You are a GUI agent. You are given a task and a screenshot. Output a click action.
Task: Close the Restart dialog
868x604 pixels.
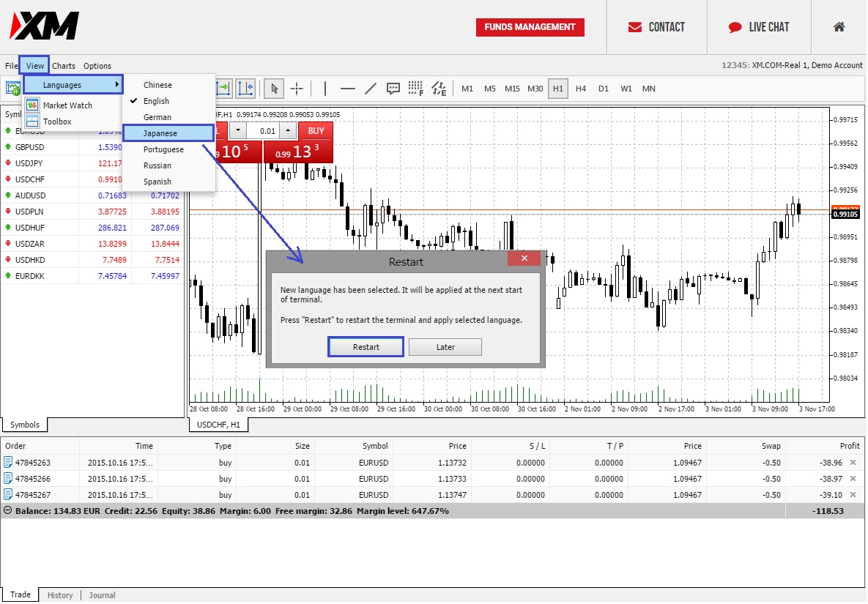(x=524, y=258)
